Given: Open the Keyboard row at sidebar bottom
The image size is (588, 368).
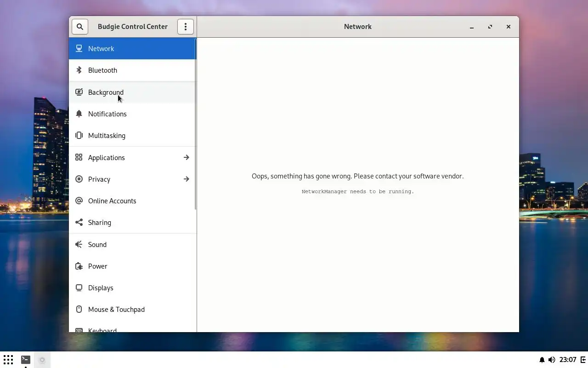Looking at the screenshot, I should click(133, 327).
